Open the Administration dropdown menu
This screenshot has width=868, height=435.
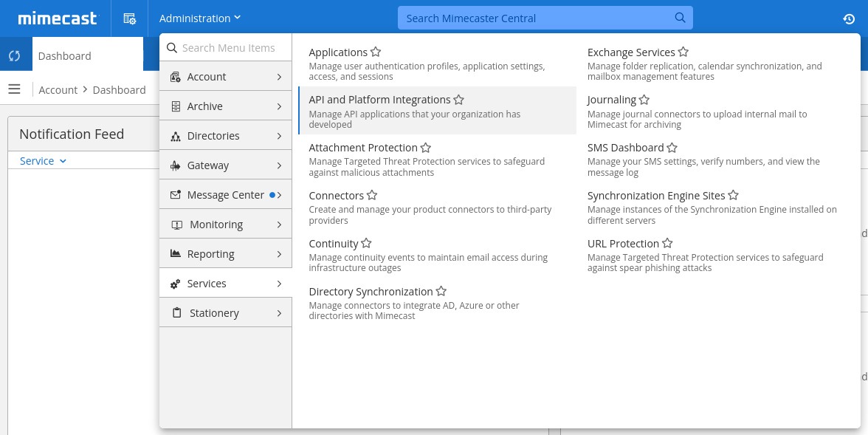point(200,18)
